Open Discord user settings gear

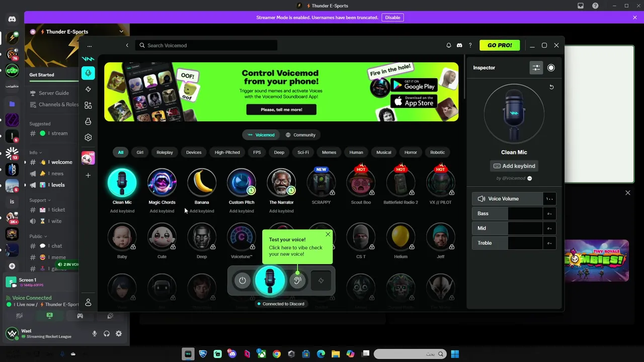click(x=119, y=333)
